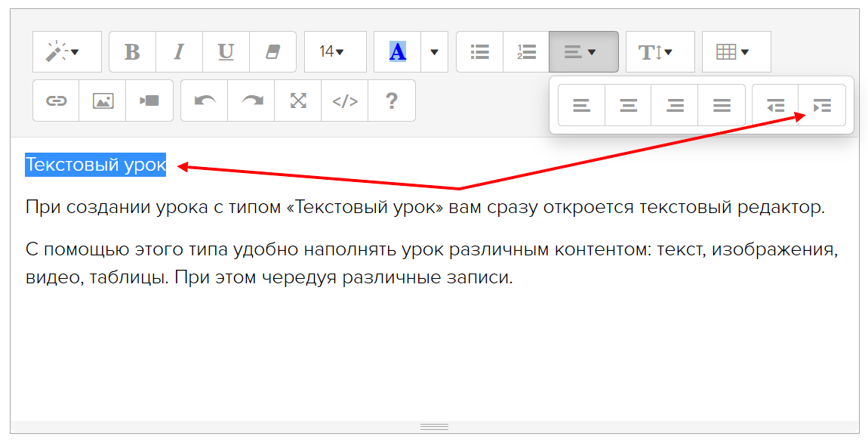Open the insert table dropdown
The height and width of the screenshot is (442, 868).
click(x=736, y=52)
